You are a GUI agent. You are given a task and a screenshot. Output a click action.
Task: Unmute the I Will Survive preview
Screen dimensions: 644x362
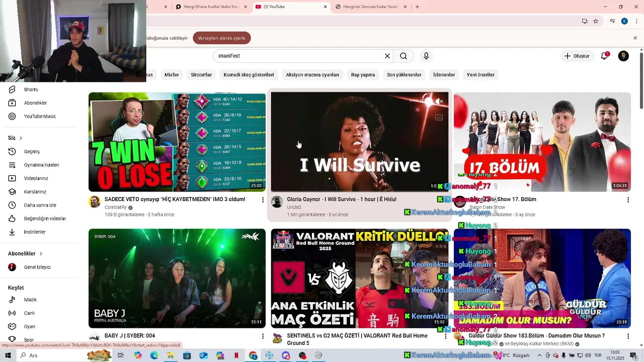click(440, 102)
